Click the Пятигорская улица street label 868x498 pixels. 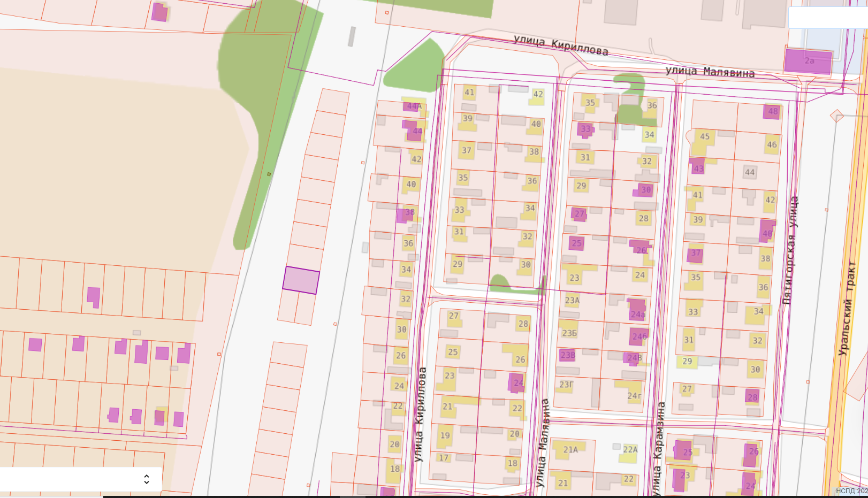click(790, 250)
